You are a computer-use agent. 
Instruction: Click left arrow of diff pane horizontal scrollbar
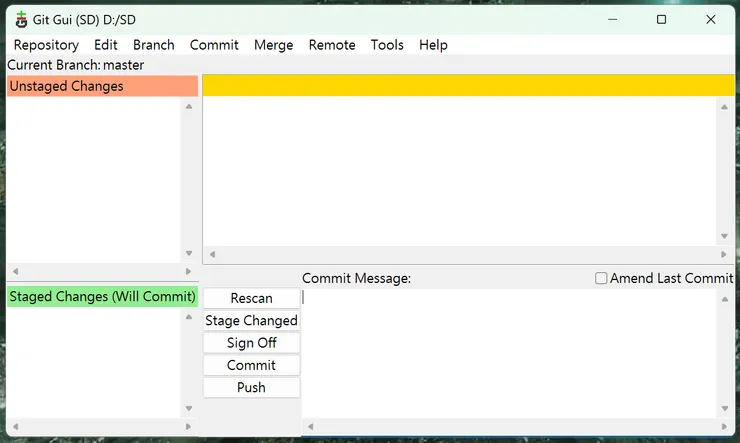[x=212, y=254]
